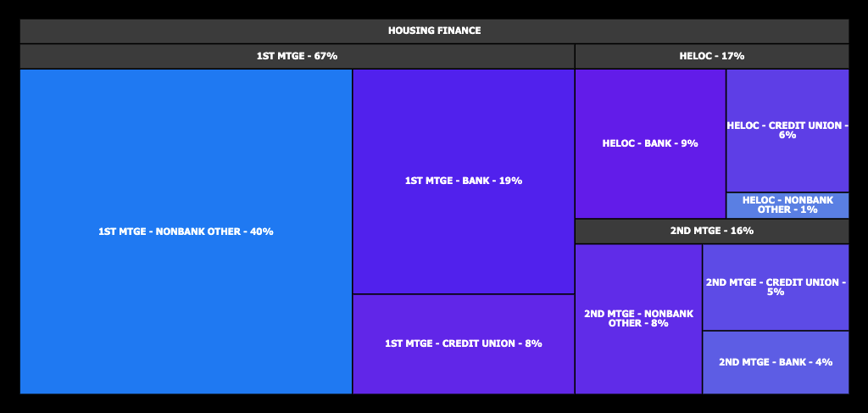Expand the 1st Mtge - 67% group header
Screen dimensions: 868x413
(297, 56)
